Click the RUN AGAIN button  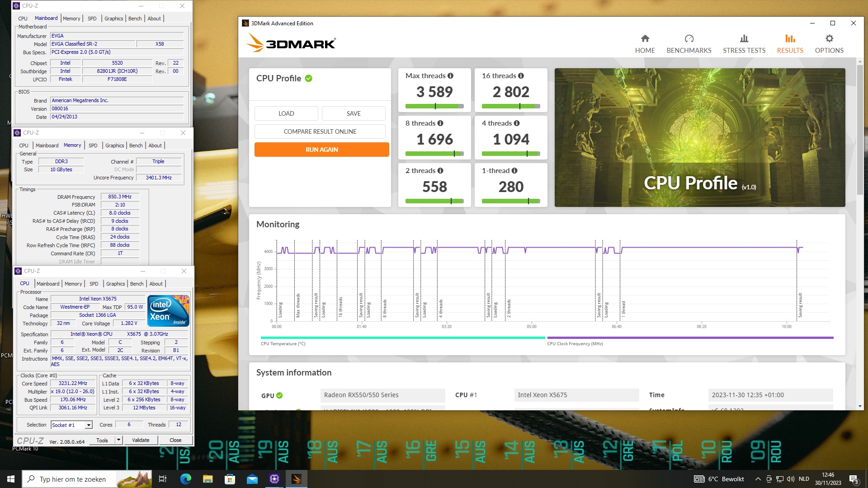[x=321, y=150]
